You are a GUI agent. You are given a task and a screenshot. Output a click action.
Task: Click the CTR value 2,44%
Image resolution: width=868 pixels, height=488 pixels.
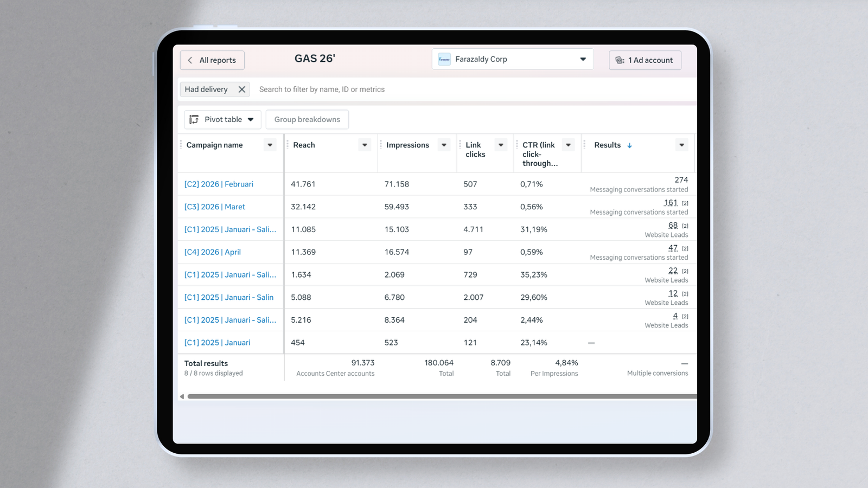tap(532, 320)
